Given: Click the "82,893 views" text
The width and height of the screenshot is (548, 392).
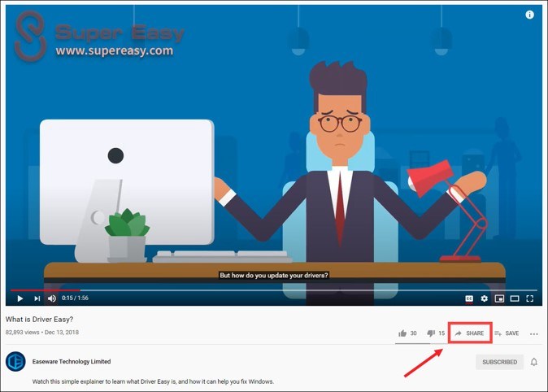Looking at the screenshot, I should pyautogui.click(x=22, y=332).
